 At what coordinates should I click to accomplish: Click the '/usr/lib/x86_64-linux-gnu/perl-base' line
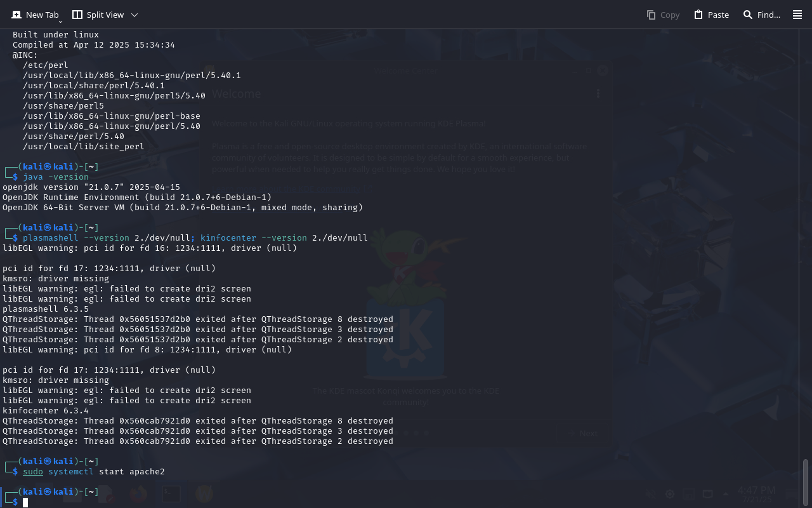[112, 116]
